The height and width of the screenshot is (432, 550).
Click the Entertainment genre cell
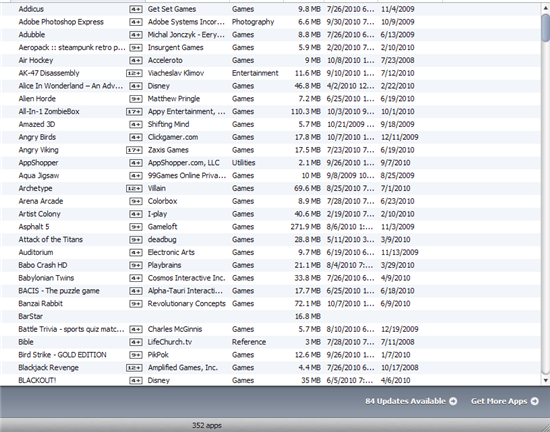click(255, 73)
